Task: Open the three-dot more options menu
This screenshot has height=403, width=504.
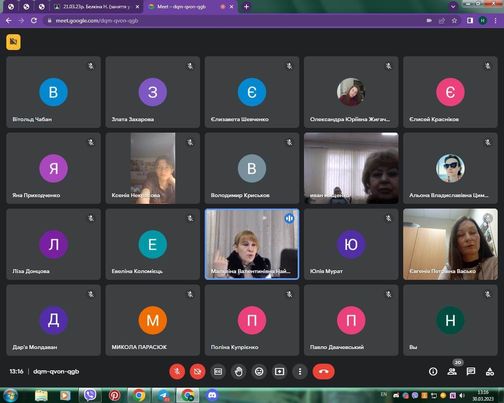Action: 300,371
